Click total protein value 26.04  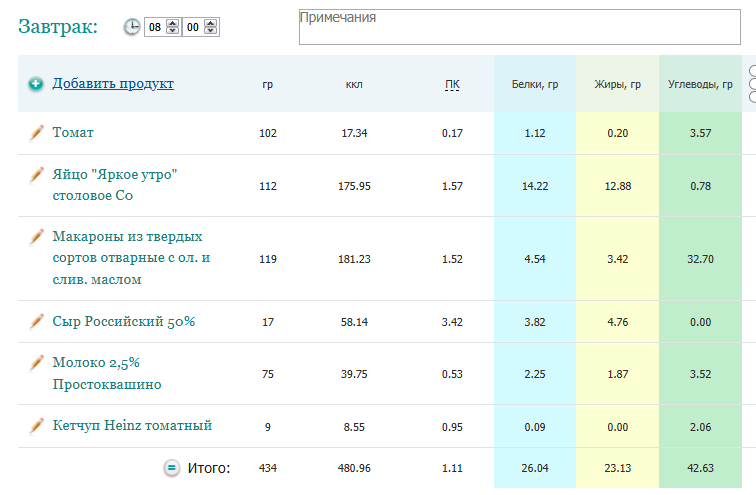tap(535, 468)
